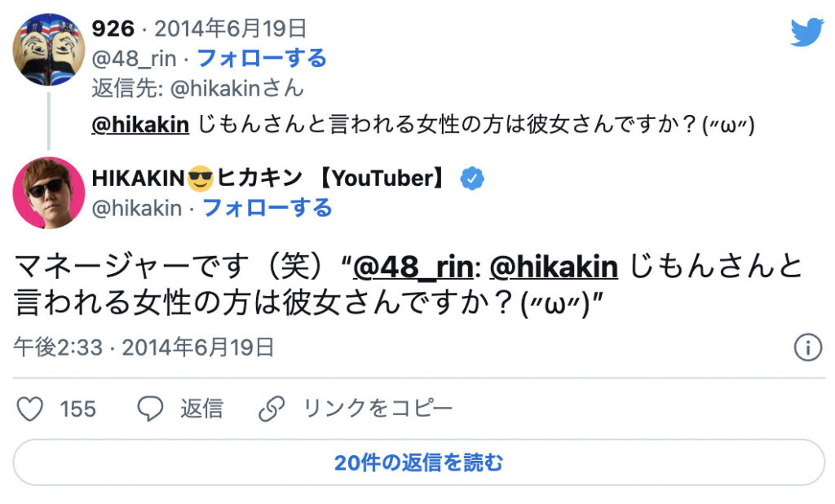Open the tweet info icon

click(807, 348)
